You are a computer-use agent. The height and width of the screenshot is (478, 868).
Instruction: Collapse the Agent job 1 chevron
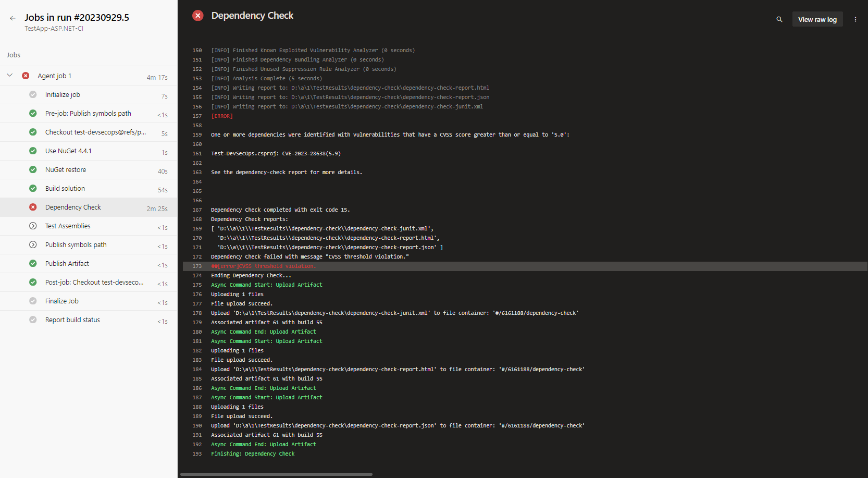tap(9, 76)
